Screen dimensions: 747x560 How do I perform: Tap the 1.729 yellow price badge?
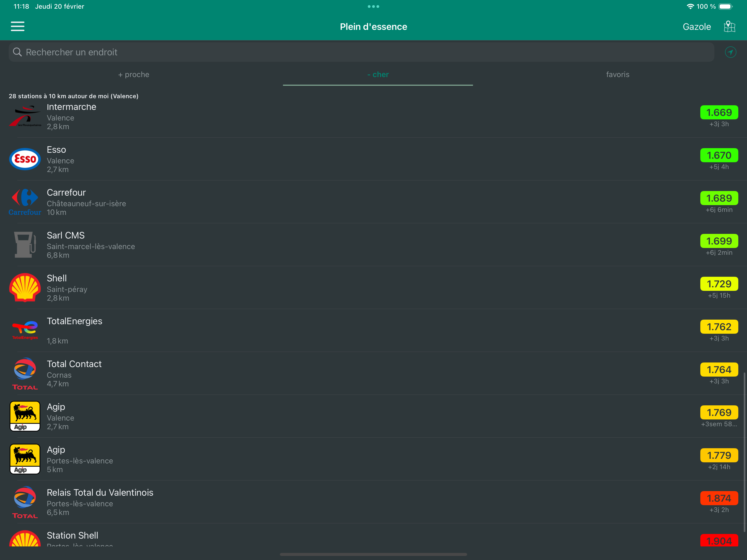point(719,284)
